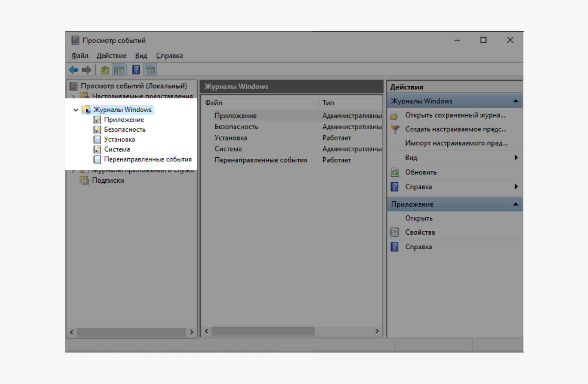This screenshot has width=588, height=384.
Task: Expand the Вид submenu arrow in Actions
Action: click(516, 157)
